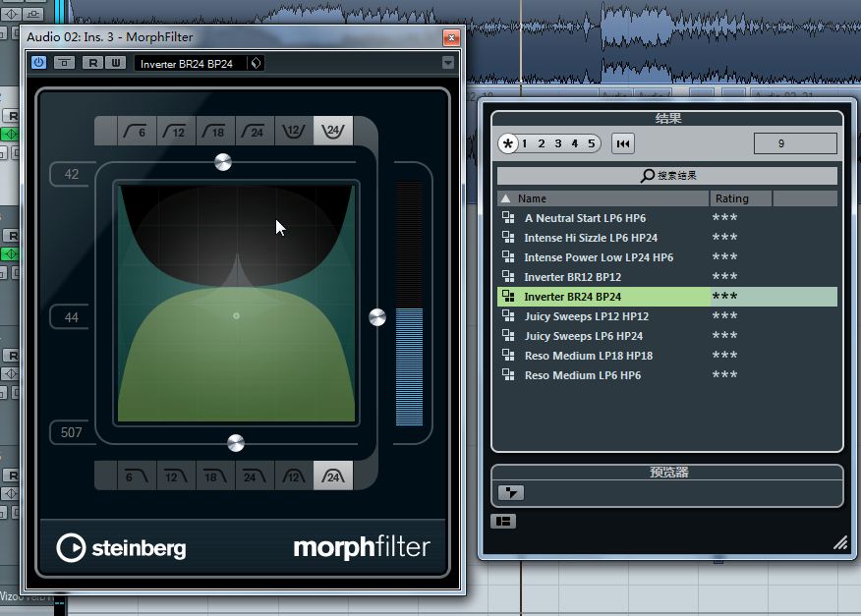Select low-pass 12 dB filter shape
This screenshot has width=861, height=616.
point(176,476)
